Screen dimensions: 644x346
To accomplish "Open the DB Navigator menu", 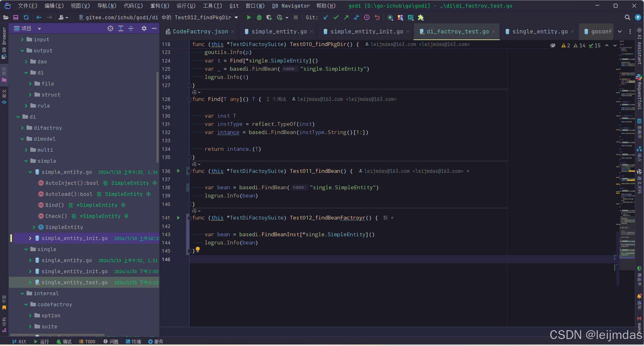I will pos(291,6).
